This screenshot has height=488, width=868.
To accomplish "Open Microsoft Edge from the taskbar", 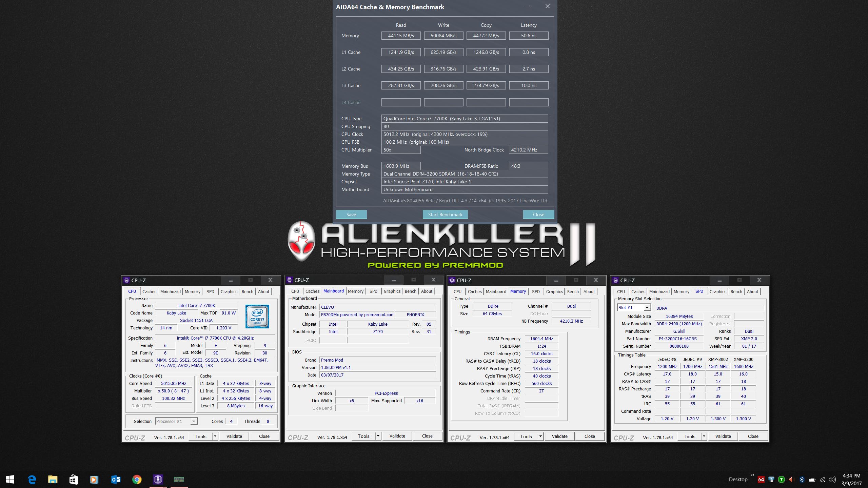I will 32,479.
